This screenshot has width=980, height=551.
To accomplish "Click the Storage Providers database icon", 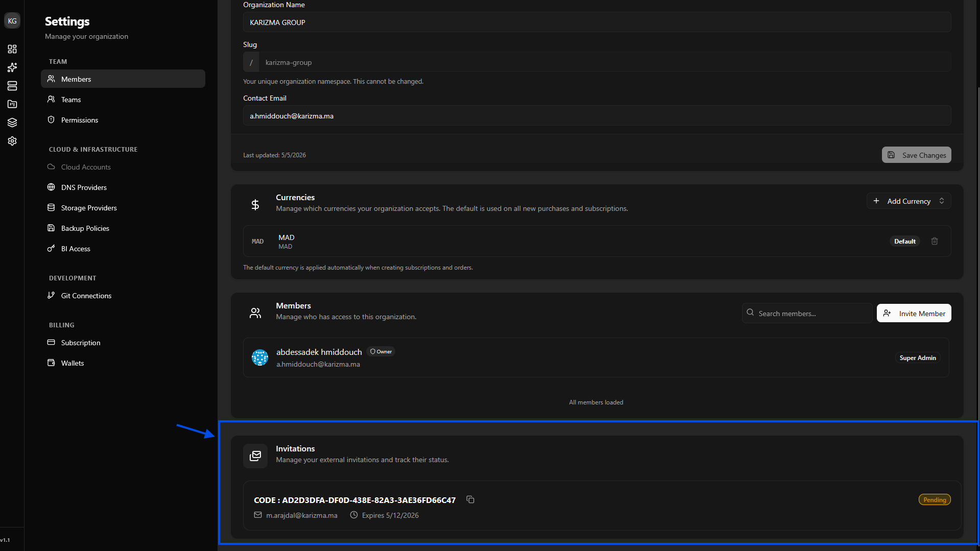I will coord(51,208).
